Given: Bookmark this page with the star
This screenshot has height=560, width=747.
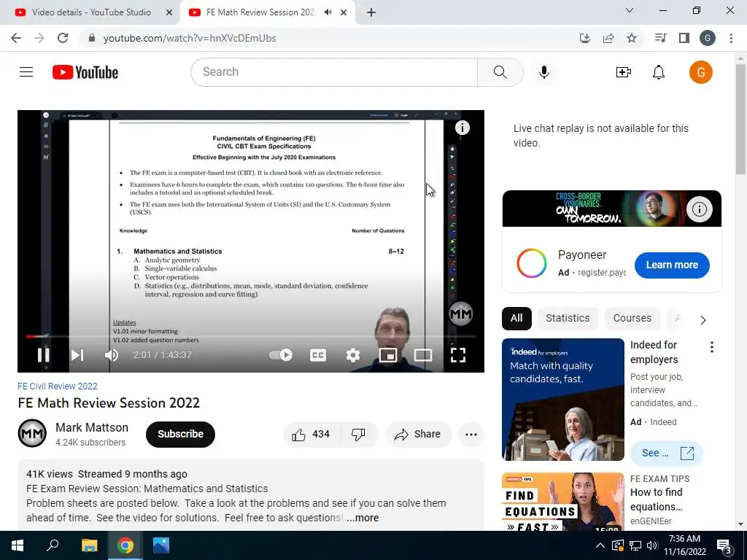Looking at the screenshot, I should pos(632,38).
